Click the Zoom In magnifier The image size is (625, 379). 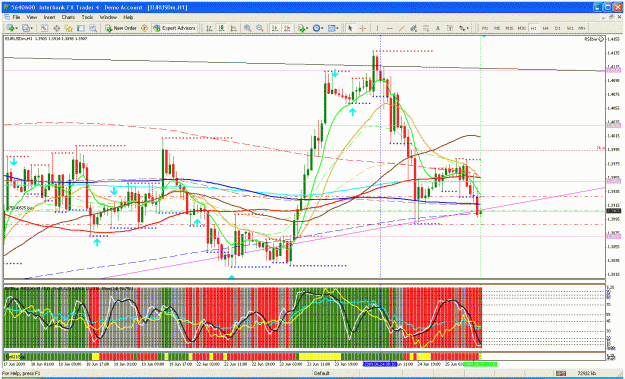pos(248,28)
